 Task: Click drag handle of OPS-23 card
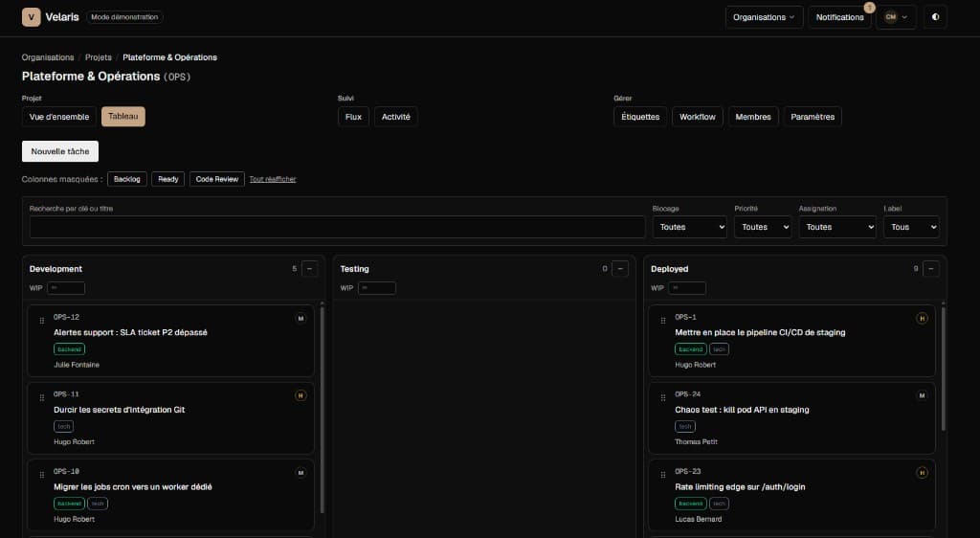click(663, 476)
